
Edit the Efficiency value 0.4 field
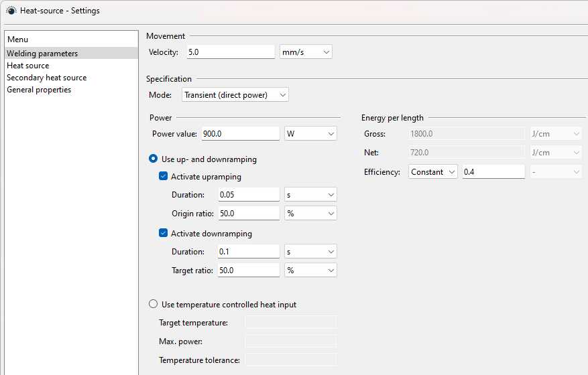tap(493, 172)
